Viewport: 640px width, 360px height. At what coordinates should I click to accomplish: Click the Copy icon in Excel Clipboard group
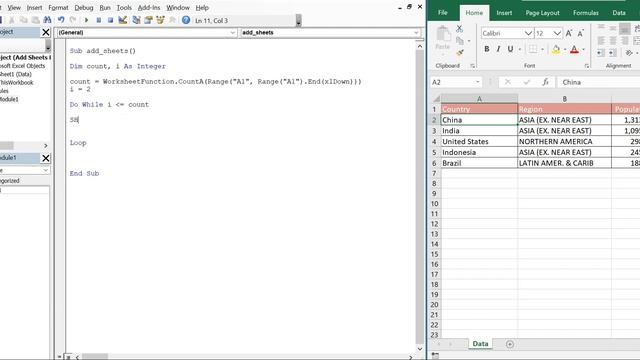point(460,41)
